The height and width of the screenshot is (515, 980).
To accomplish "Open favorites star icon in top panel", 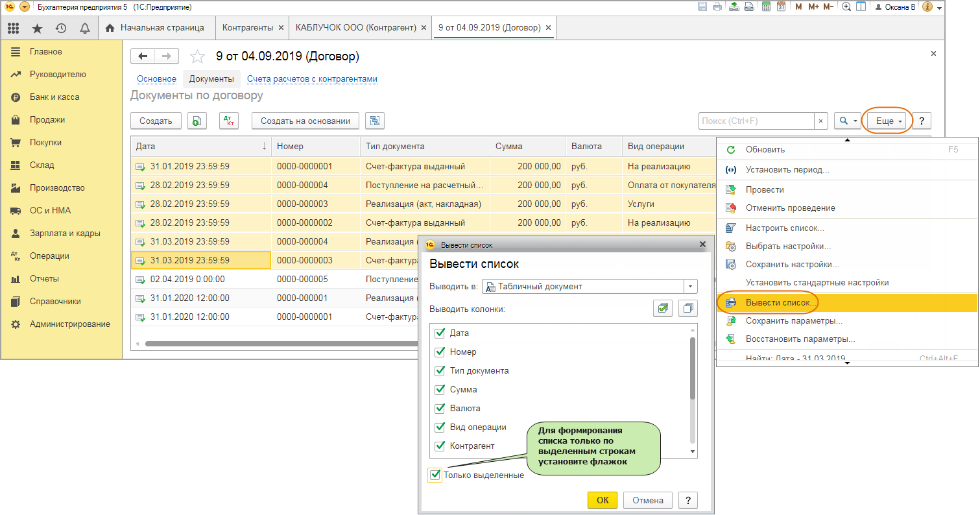I will pos(37,28).
